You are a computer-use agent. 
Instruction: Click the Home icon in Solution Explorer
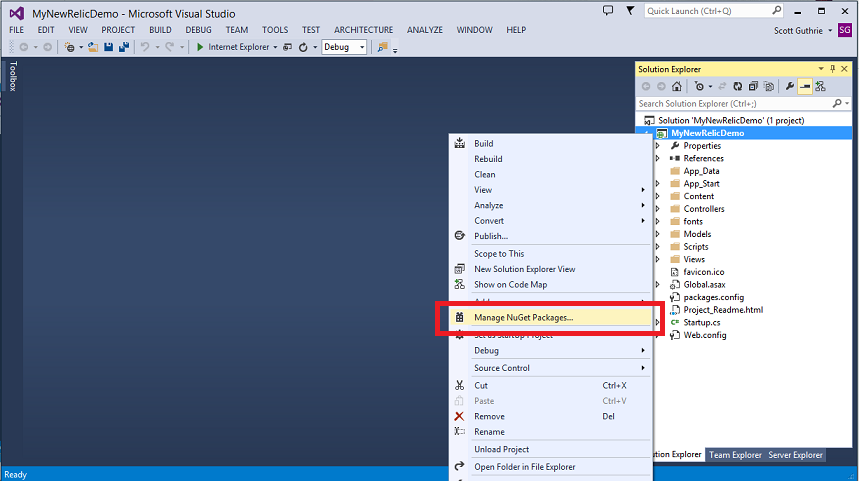(x=677, y=87)
